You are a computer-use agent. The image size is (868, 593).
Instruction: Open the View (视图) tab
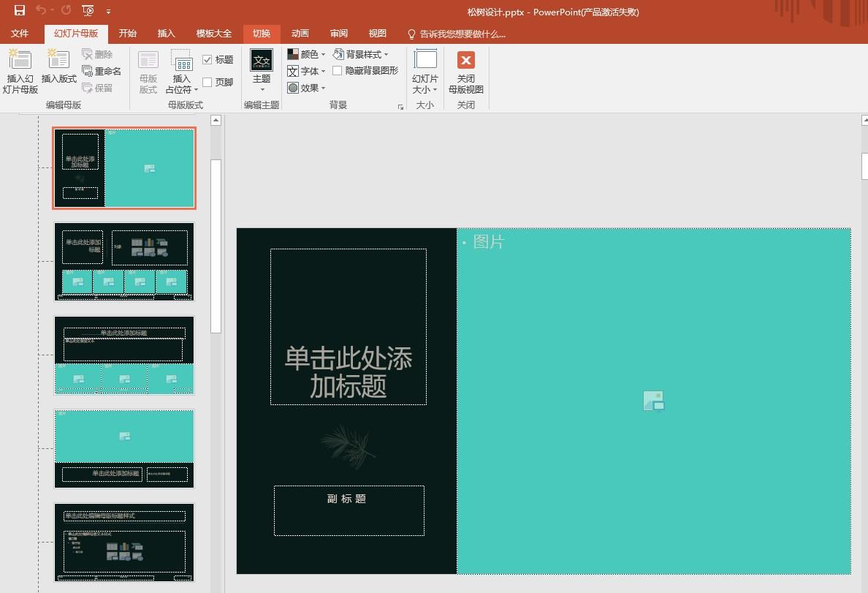[378, 33]
